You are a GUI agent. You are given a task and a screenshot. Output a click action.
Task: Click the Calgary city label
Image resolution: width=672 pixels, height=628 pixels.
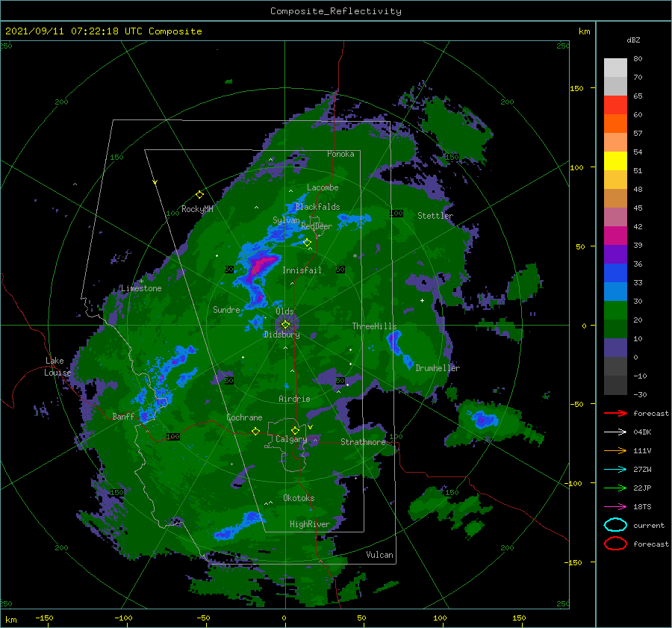click(x=291, y=439)
